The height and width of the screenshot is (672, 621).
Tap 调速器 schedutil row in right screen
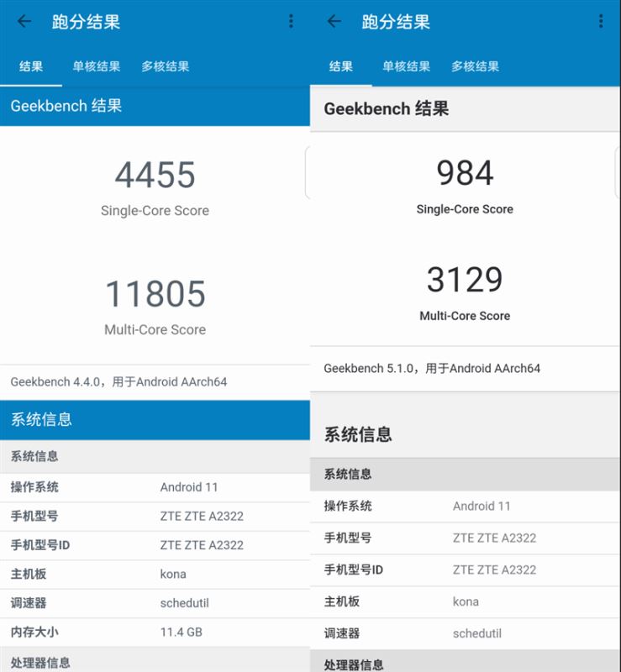466,633
